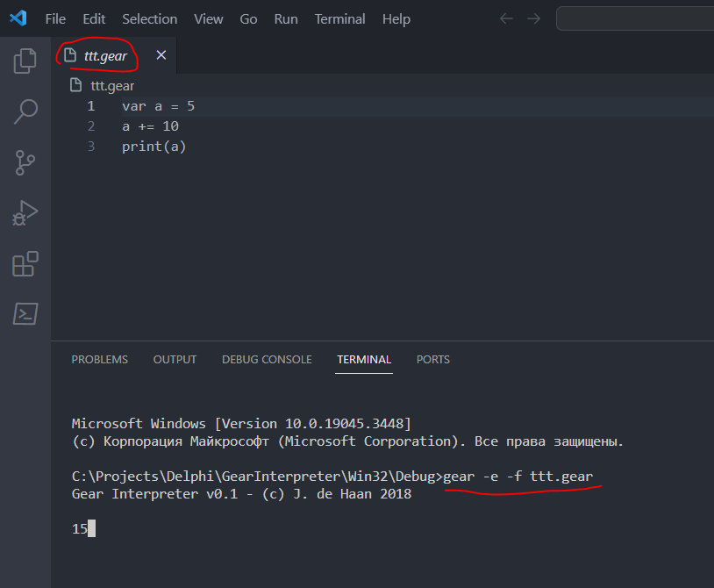Switch to the OUTPUT panel tab
Image resolution: width=714 pixels, height=588 pixels.
175,360
